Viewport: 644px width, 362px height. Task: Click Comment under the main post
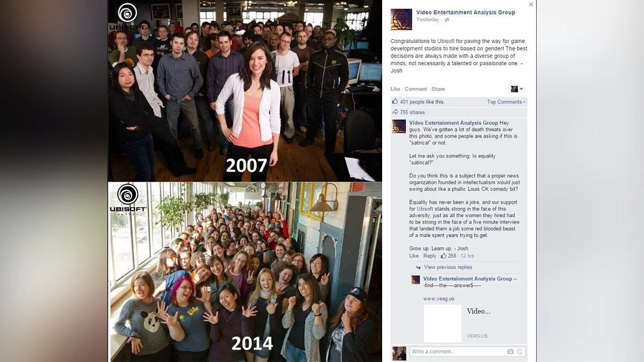pos(416,89)
